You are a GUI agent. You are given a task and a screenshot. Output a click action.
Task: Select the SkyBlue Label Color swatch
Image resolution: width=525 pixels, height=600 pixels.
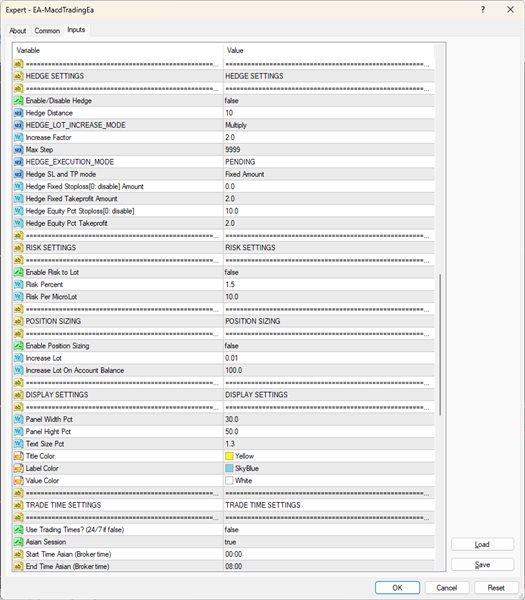[x=229, y=468]
